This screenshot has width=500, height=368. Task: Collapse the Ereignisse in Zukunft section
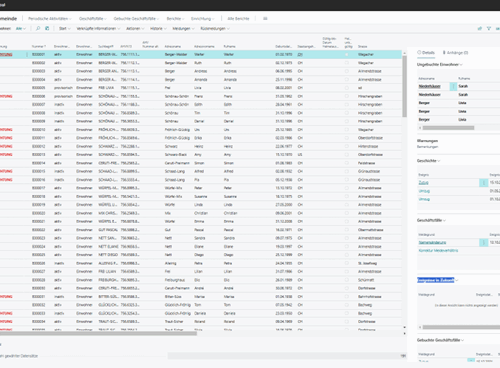coord(438,280)
